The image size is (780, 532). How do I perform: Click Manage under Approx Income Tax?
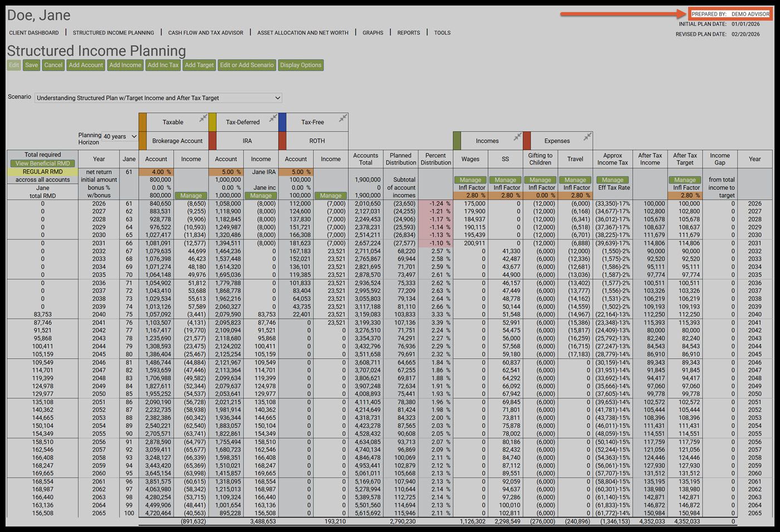tap(612, 180)
